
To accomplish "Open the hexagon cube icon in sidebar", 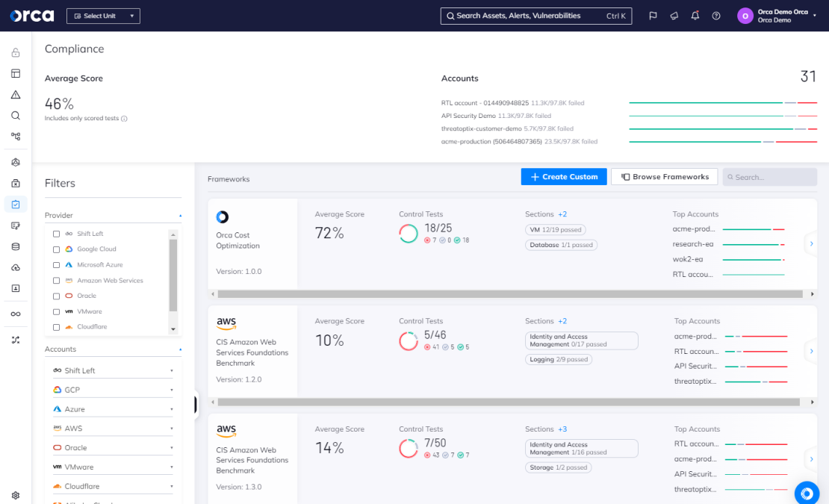I will pos(16,162).
